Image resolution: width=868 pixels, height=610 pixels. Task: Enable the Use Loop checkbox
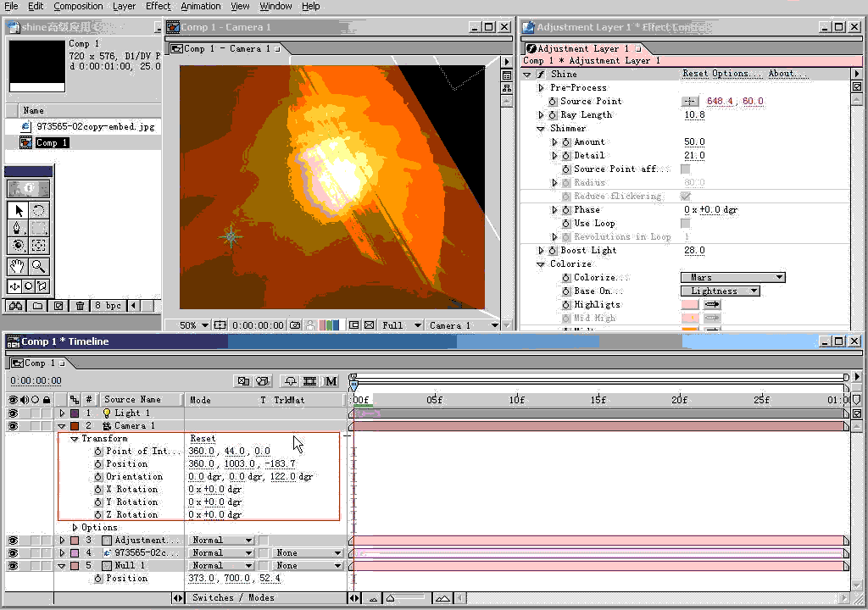coord(685,223)
